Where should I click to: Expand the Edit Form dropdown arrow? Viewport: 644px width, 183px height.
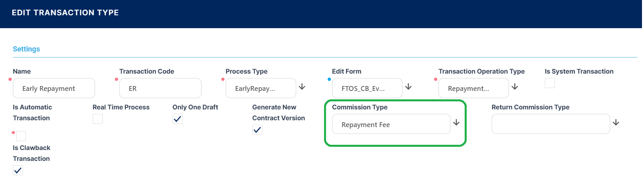(x=408, y=87)
